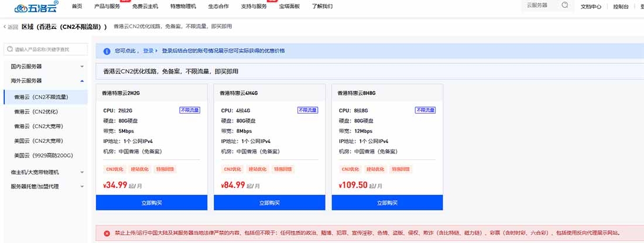Click the ¥84.99 price
The height and width of the screenshot is (243, 644).
[233, 184]
